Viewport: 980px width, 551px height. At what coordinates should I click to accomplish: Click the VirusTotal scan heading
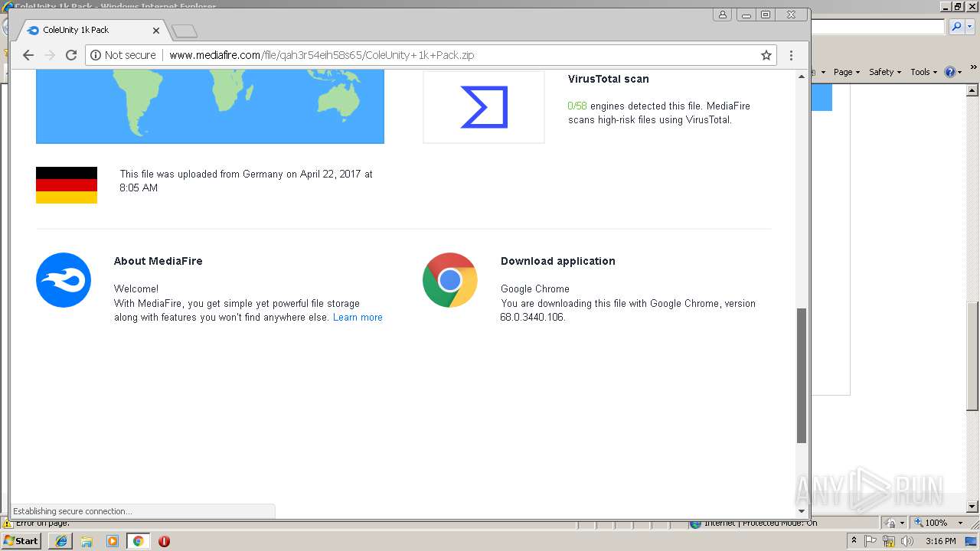(x=608, y=79)
